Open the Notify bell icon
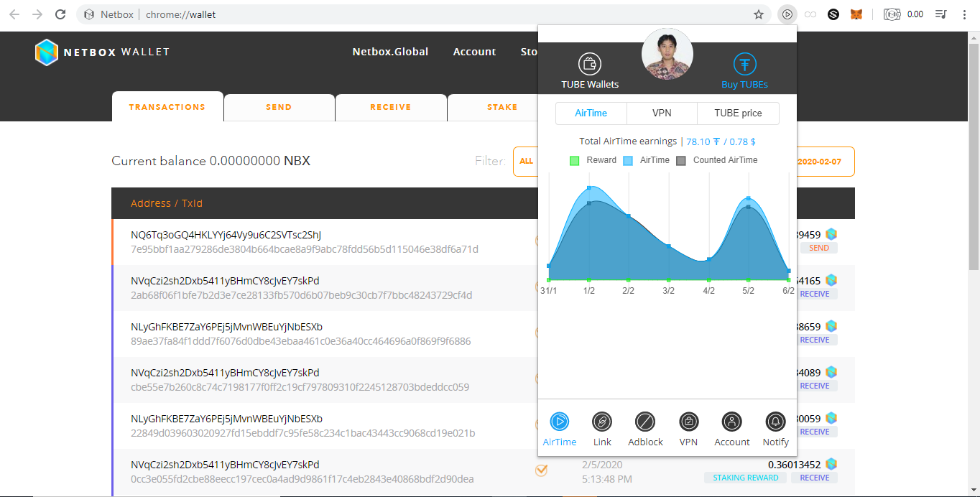This screenshot has height=497, width=980. [x=775, y=422]
